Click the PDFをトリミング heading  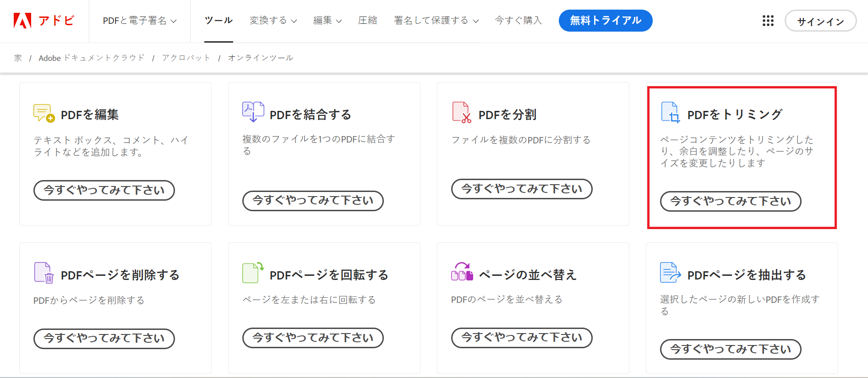(735, 115)
